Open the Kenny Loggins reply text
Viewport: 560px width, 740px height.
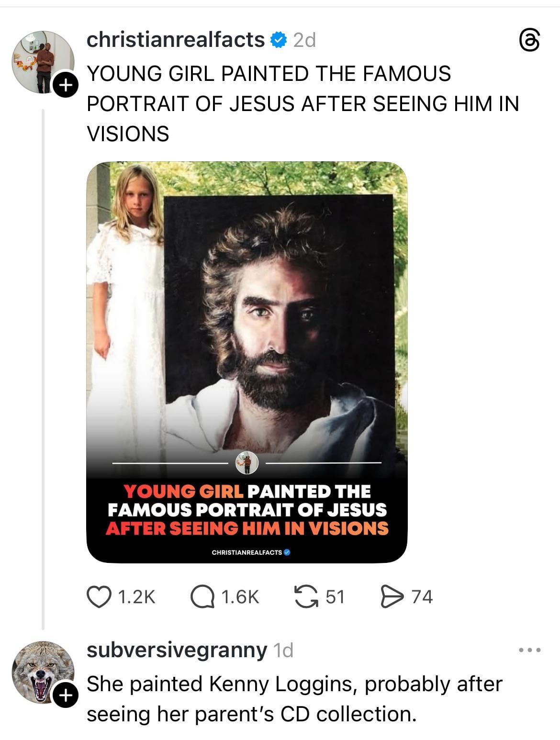click(294, 699)
